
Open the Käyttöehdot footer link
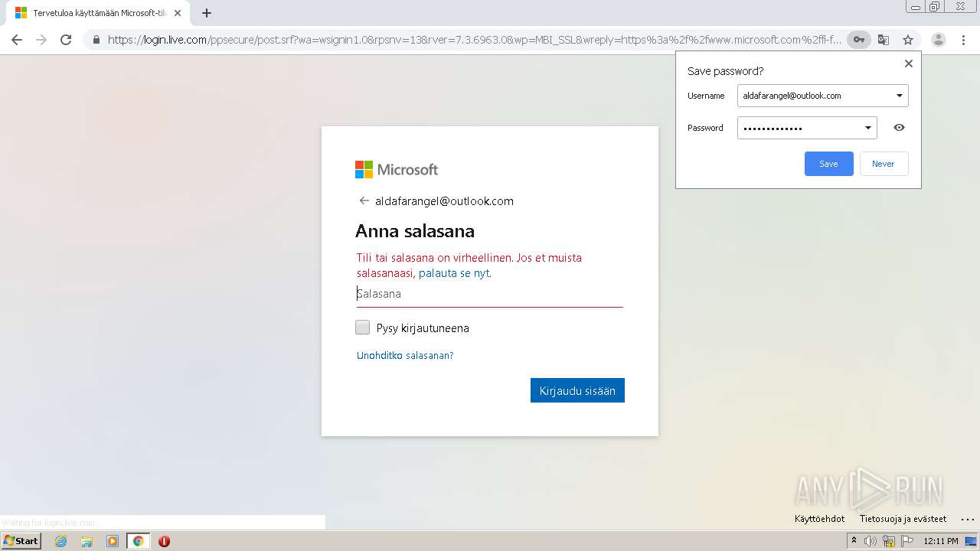(x=819, y=519)
